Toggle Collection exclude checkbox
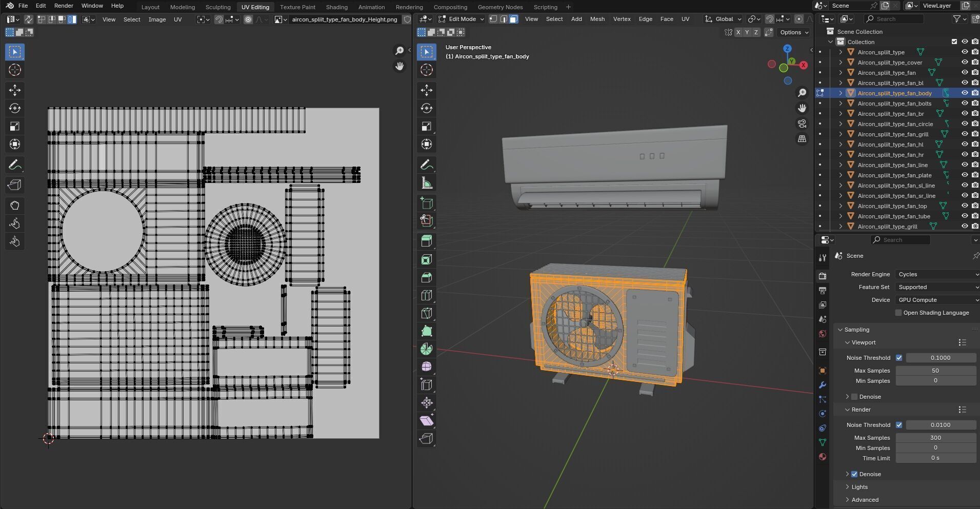This screenshot has height=509, width=980. pyautogui.click(x=954, y=42)
